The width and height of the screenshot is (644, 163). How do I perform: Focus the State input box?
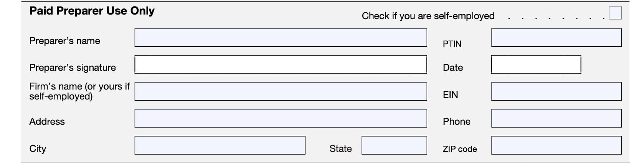tap(394, 145)
